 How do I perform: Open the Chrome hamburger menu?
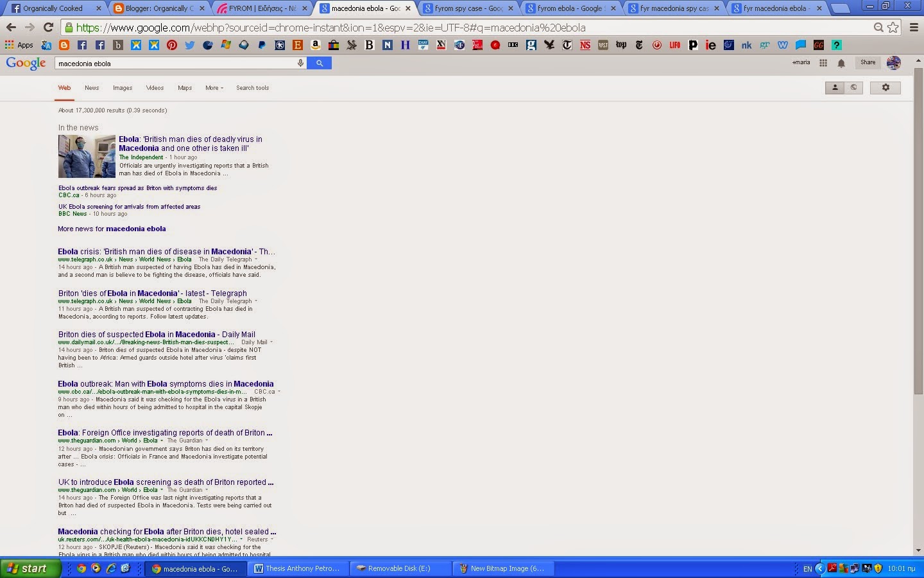[914, 28]
